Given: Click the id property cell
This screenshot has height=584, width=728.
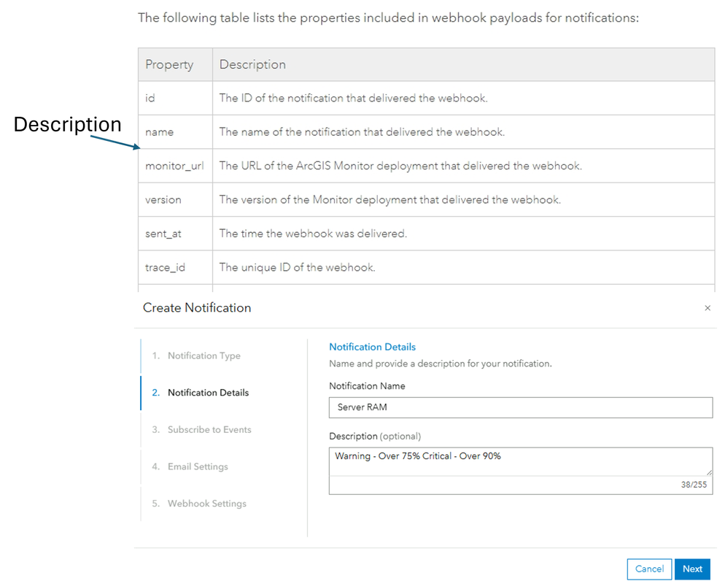Looking at the screenshot, I should pos(150,98).
